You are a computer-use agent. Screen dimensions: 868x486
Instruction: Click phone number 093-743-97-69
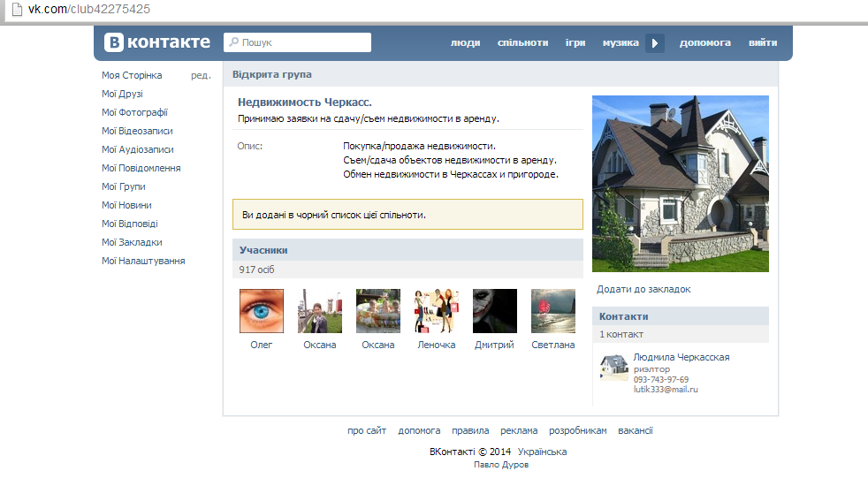pos(661,380)
